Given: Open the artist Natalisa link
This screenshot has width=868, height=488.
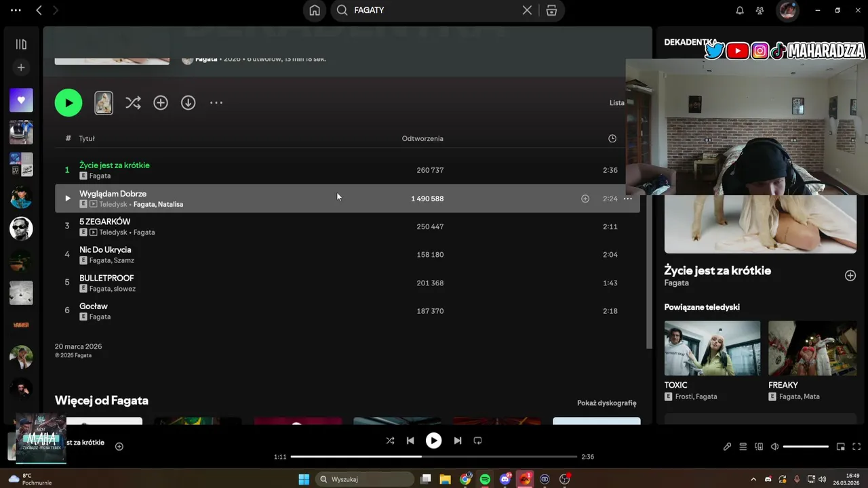Looking at the screenshot, I should 170,204.
